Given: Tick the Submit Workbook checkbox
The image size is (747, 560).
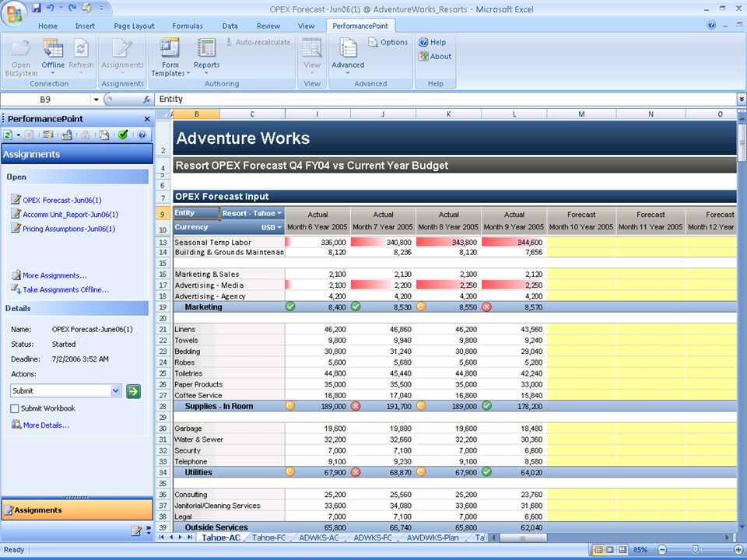Looking at the screenshot, I should [15, 408].
